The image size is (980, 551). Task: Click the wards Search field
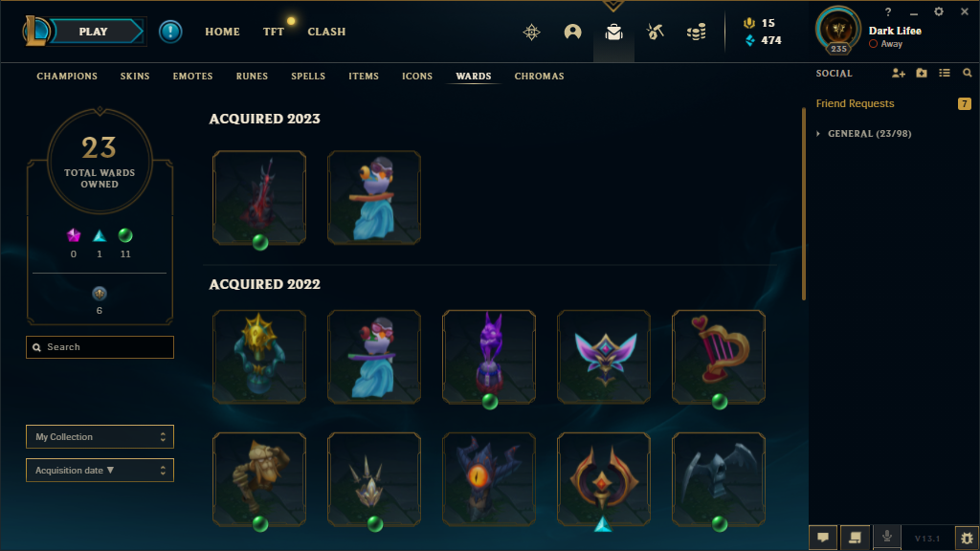100,347
